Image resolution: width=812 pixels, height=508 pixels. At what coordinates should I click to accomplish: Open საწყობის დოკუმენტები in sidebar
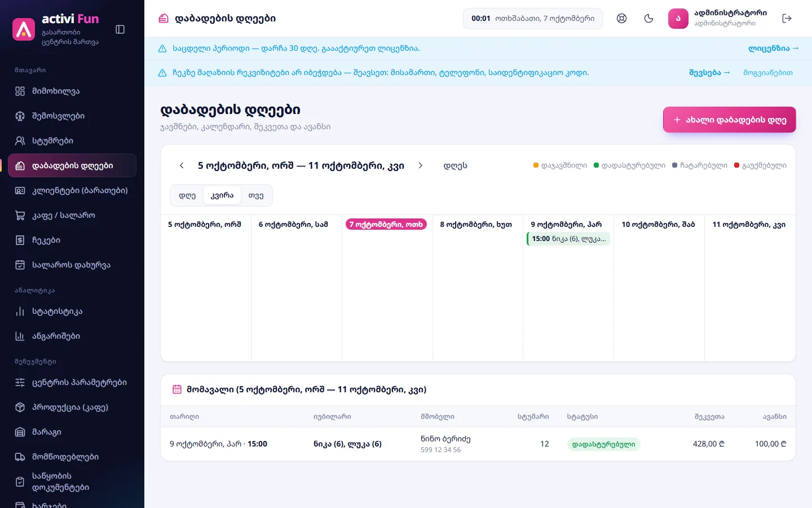(x=72, y=481)
